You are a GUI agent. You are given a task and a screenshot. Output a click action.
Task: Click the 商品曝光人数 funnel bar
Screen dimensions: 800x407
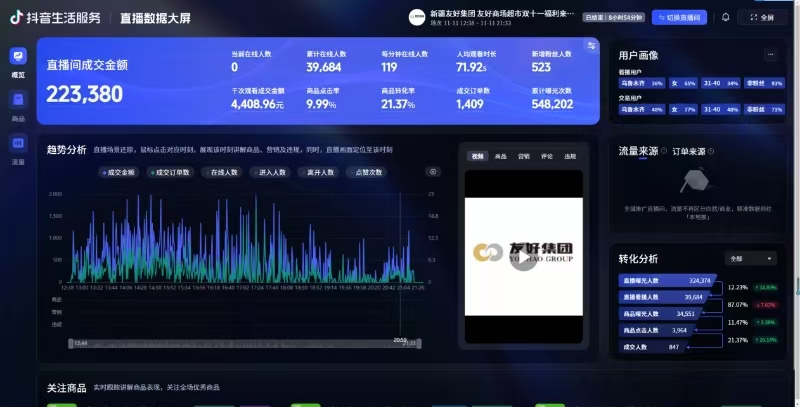tap(659, 314)
